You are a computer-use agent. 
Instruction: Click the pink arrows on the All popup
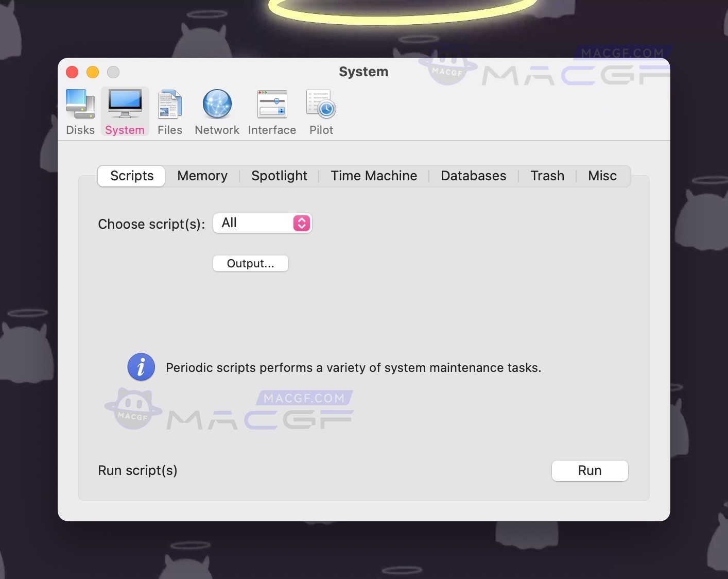point(302,223)
